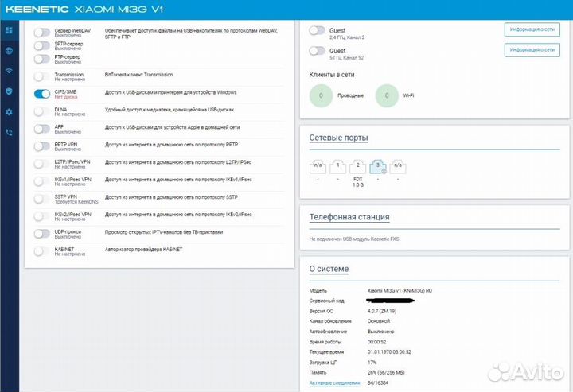Enable the PPTP VPN server toggle

(x=41, y=146)
